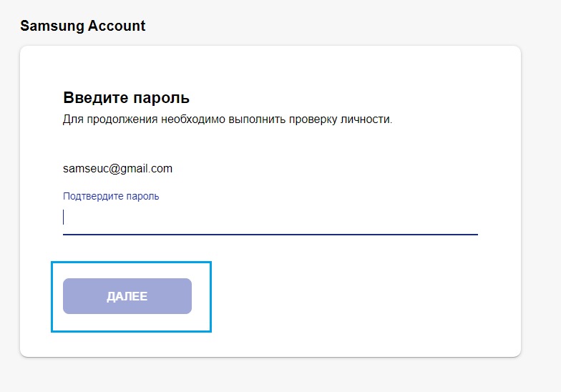
Task: Submit the password with the purple ДАЛЕЕ button
Action: pos(127,296)
